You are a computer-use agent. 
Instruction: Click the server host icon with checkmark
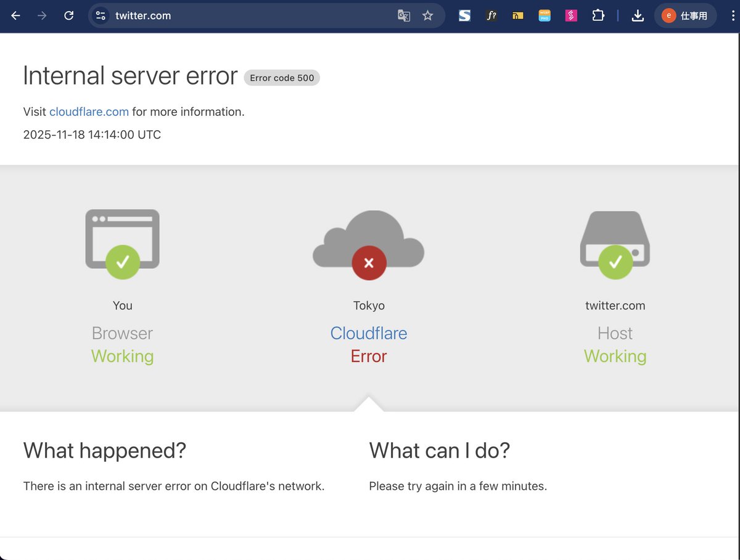pos(615,245)
